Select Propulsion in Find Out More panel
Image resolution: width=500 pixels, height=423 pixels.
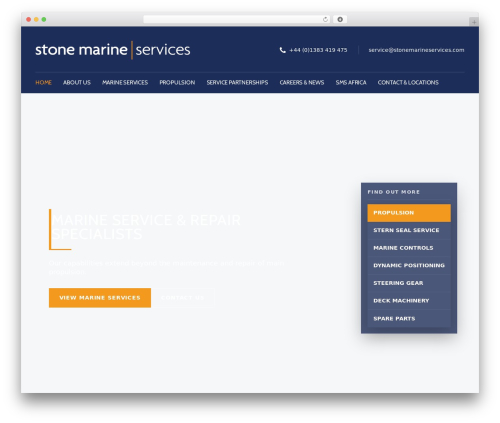(409, 213)
